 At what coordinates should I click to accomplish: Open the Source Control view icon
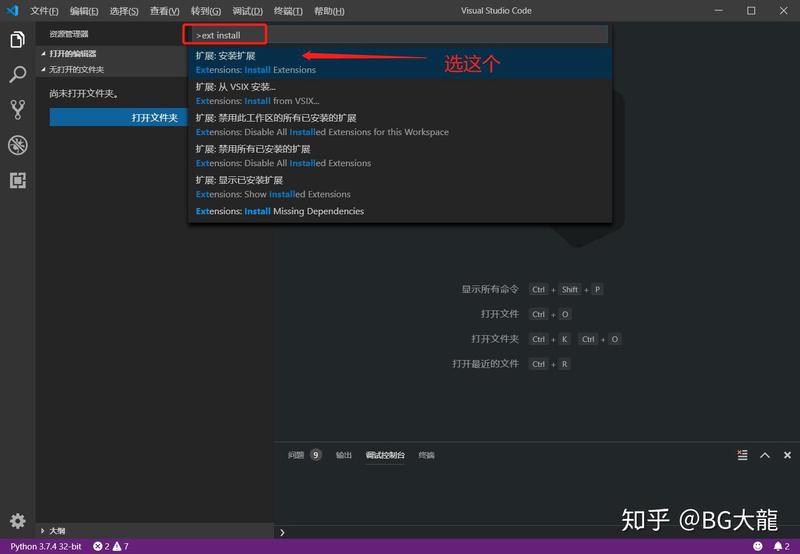[x=17, y=110]
